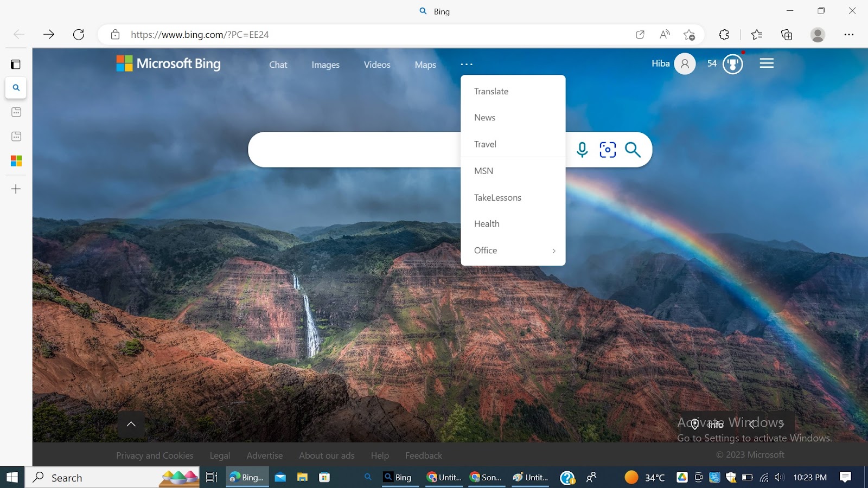This screenshot has height=488, width=868.
Task: Add this page to favorites
Action: [x=689, y=35]
